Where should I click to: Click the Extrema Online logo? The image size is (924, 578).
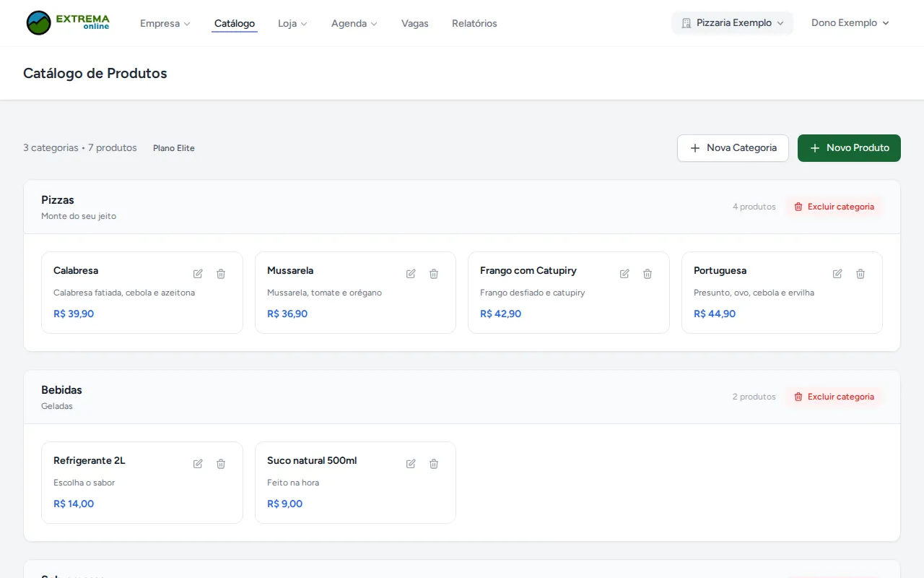point(68,23)
